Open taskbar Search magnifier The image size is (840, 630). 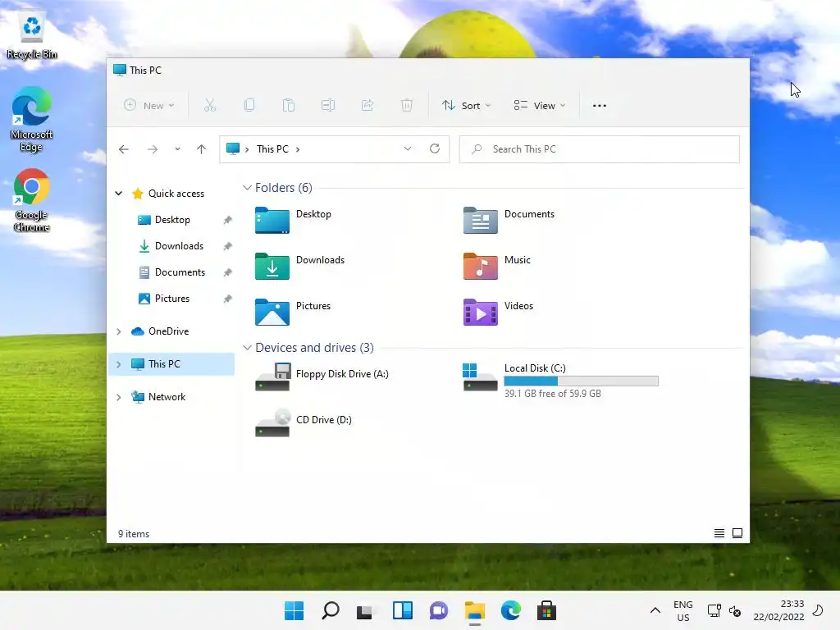(330, 610)
